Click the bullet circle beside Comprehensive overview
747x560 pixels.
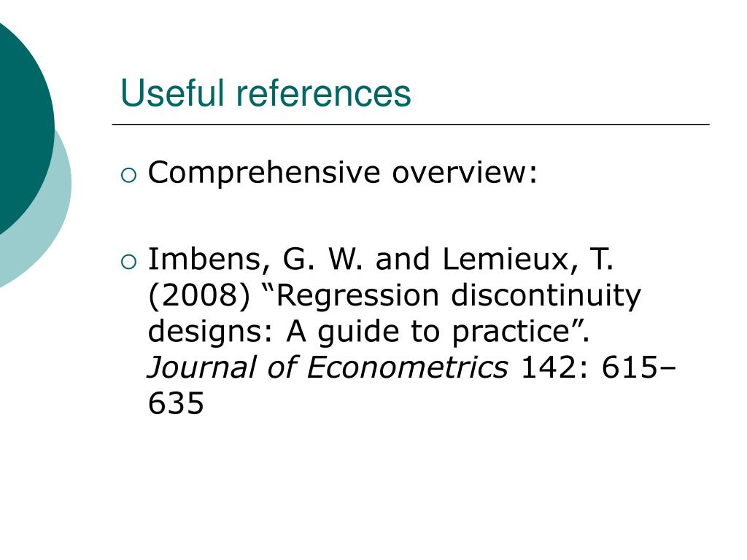[x=128, y=176]
